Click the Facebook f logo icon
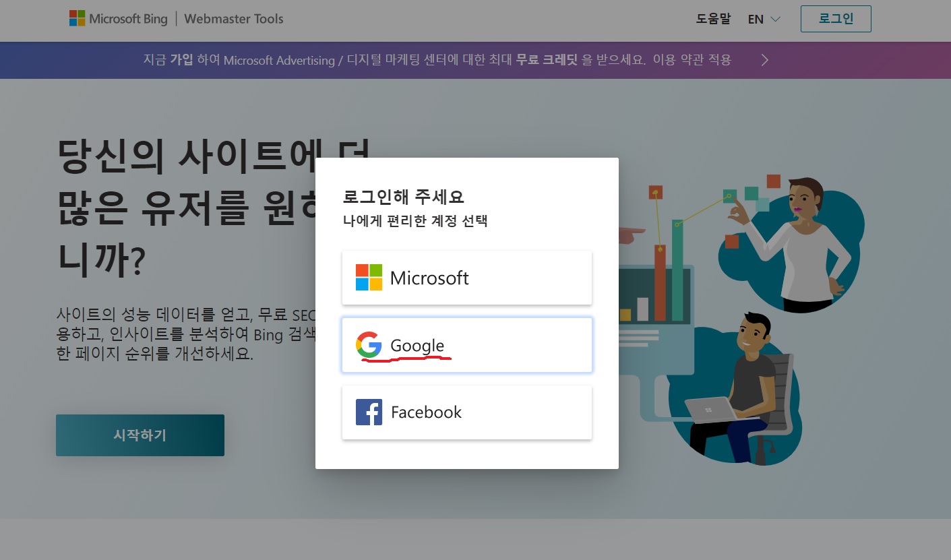This screenshot has width=951, height=560. point(369,412)
